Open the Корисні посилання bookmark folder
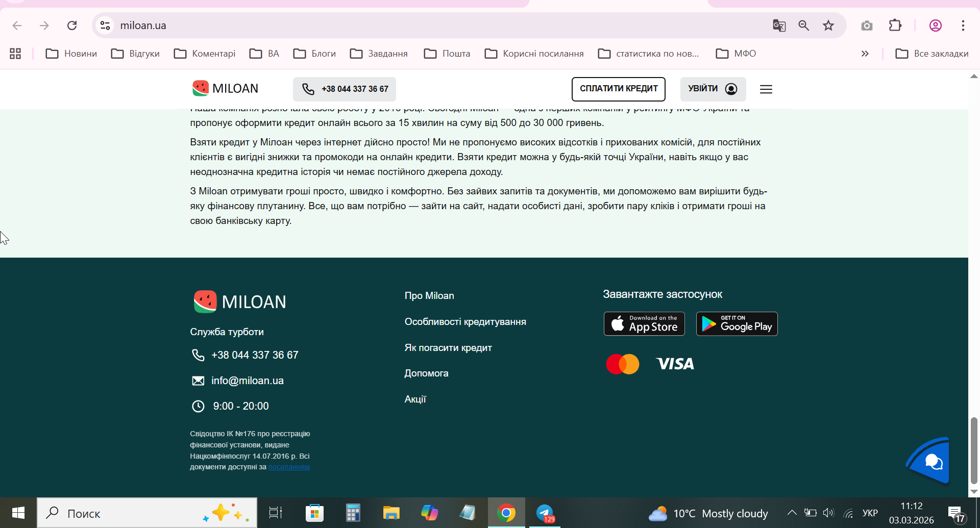The width and height of the screenshot is (980, 528). [534, 54]
